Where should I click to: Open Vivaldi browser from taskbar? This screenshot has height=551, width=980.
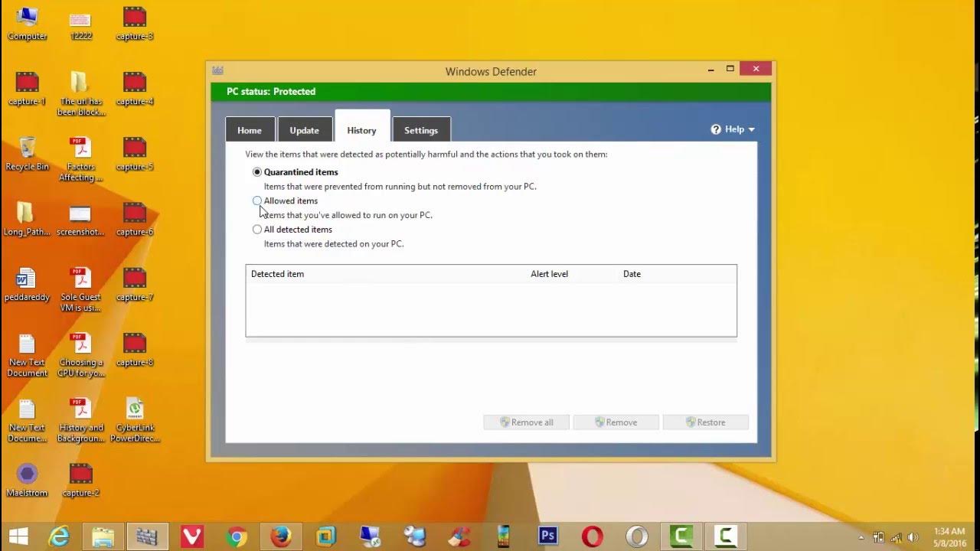pos(191,536)
